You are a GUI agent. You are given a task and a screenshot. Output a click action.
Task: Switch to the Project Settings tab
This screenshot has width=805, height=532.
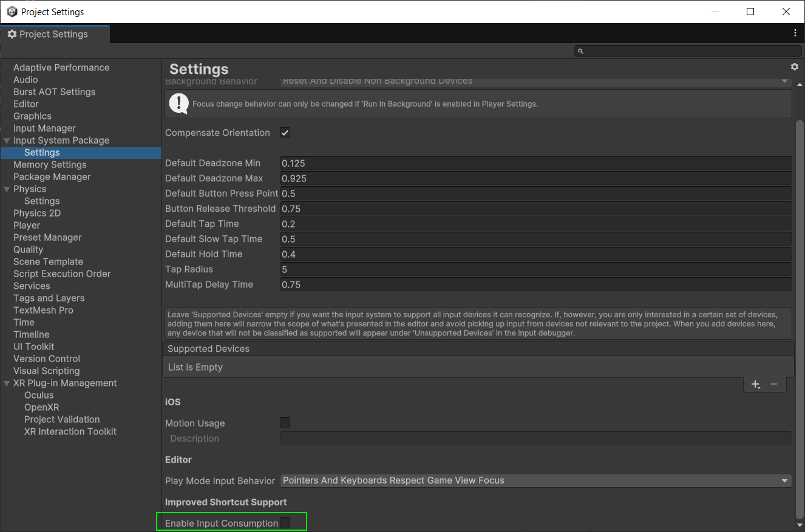(55, 34)
